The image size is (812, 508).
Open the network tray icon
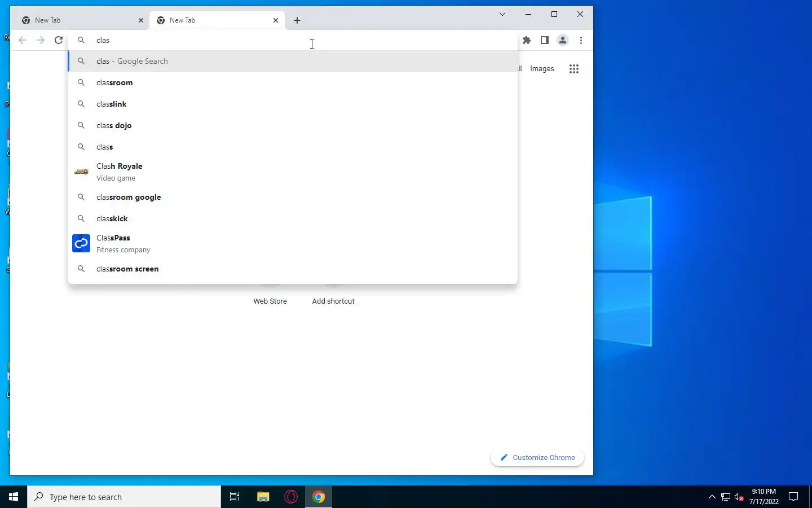click(x=726, y=497)
